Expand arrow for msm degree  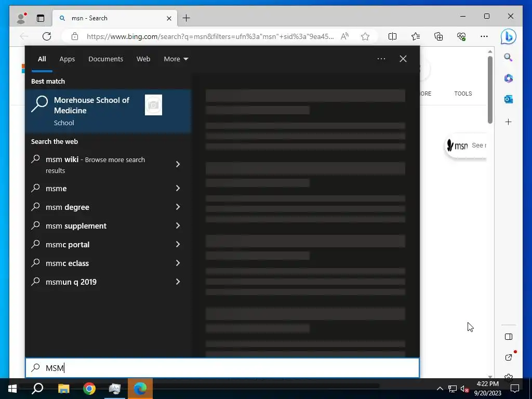[x=178, y=207]
